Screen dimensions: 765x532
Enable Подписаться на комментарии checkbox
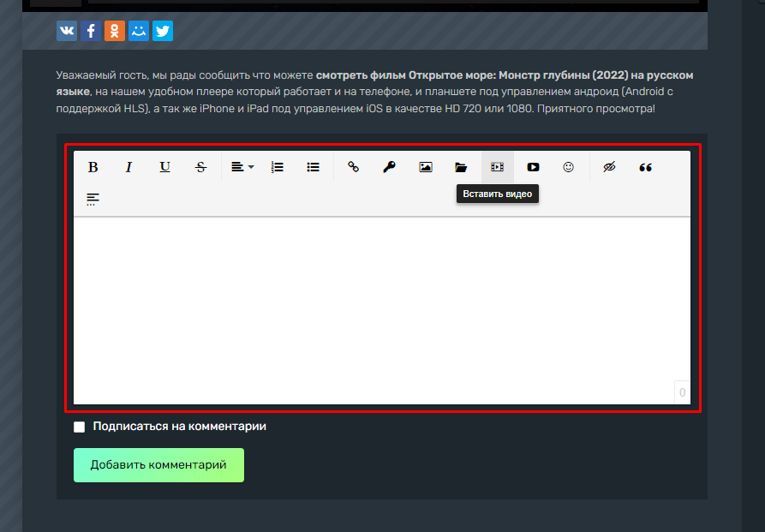[80, 427]
